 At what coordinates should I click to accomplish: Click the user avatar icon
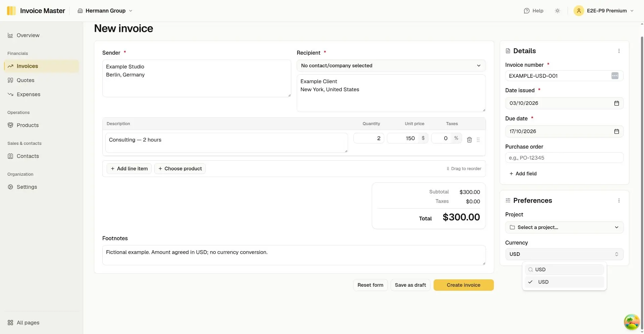pyautogui.click(x=579, y=11)
